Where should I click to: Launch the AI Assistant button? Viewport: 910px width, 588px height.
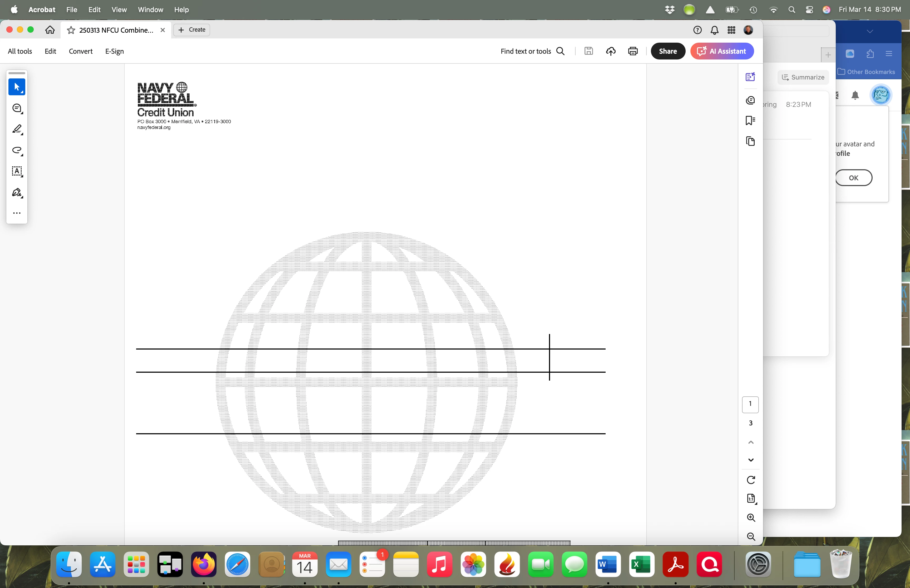click(722, 51)
